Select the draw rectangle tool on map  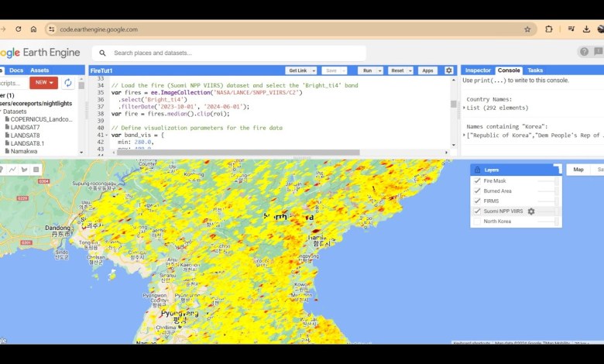click(x=36, y=170)
